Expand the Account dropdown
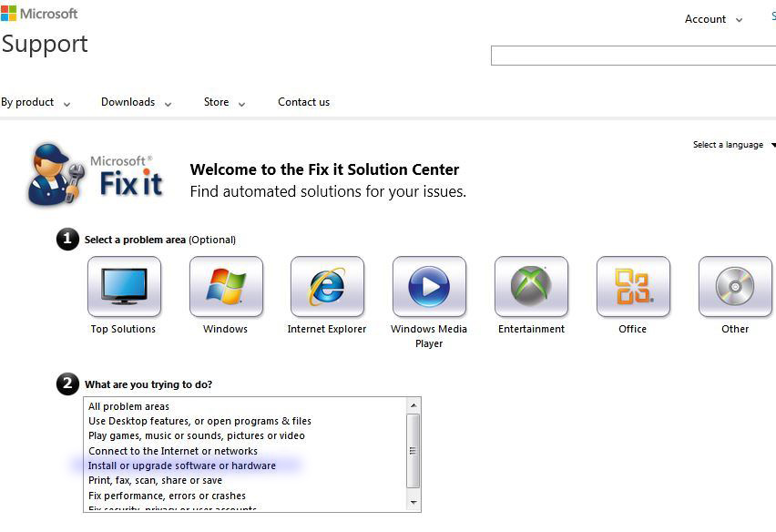The height and width of the screenshot is (532, 776). click(713, 19)
